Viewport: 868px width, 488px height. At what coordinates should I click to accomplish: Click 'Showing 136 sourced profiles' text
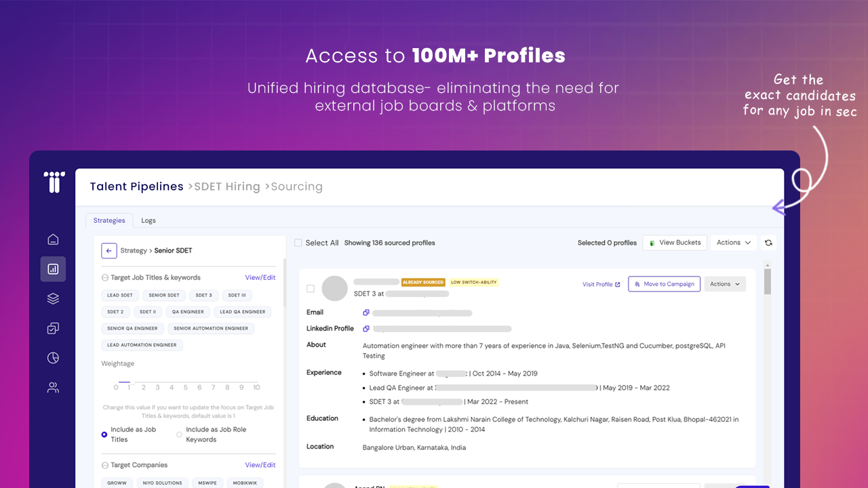(390, 243)
